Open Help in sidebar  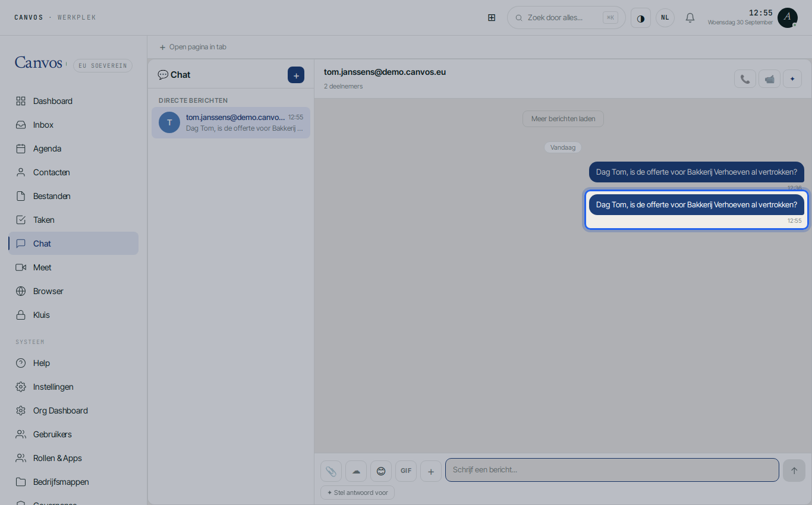coord(74,363)
